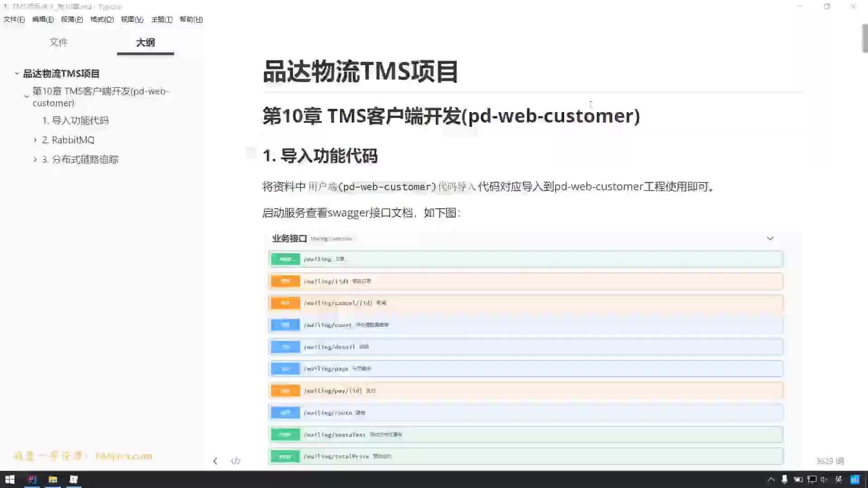Screen dimensions: 868x488
Task: Click the main title 品达物流TMS项目 heading
Action: [x=361, y=72]
